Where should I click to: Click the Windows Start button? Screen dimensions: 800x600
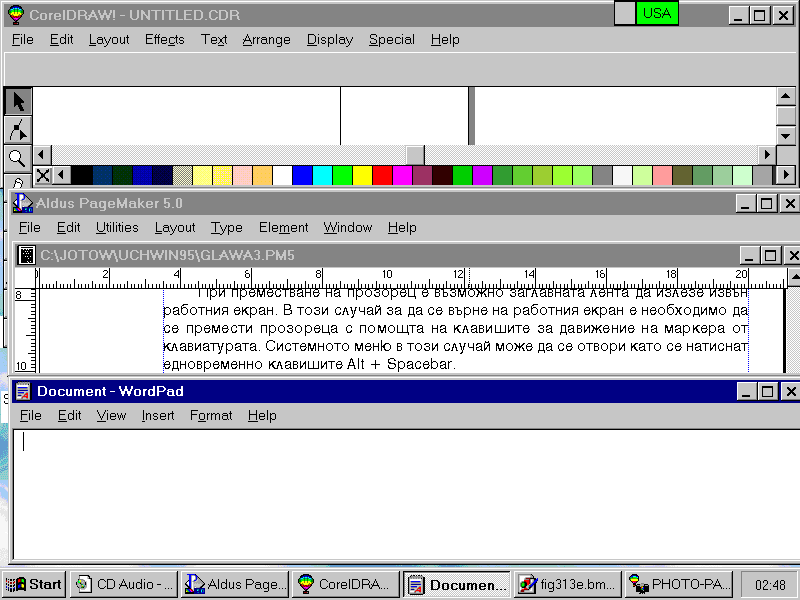tap(34, 584)
